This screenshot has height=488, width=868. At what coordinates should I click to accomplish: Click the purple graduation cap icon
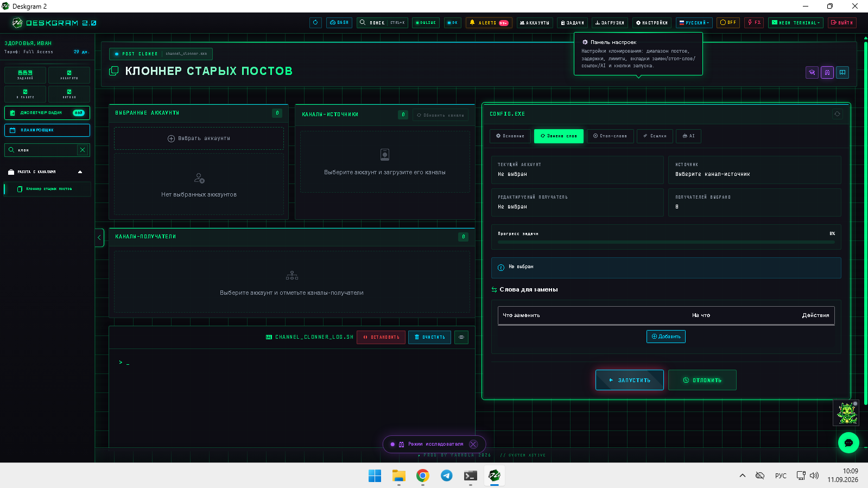point(812,72)
